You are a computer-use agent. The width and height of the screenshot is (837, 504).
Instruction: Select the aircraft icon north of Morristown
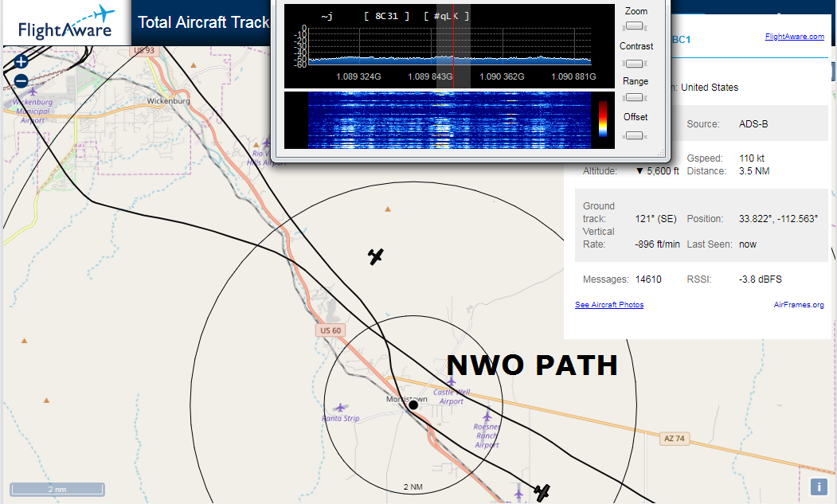click(376, 256)
